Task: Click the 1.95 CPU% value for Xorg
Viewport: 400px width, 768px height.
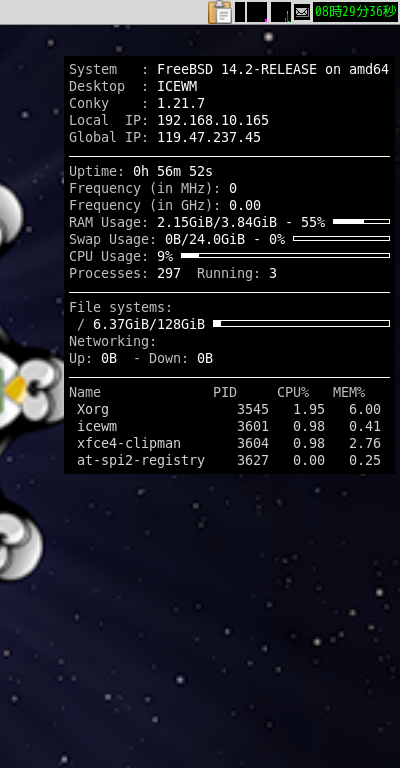Action: click(x=309, y=409)
